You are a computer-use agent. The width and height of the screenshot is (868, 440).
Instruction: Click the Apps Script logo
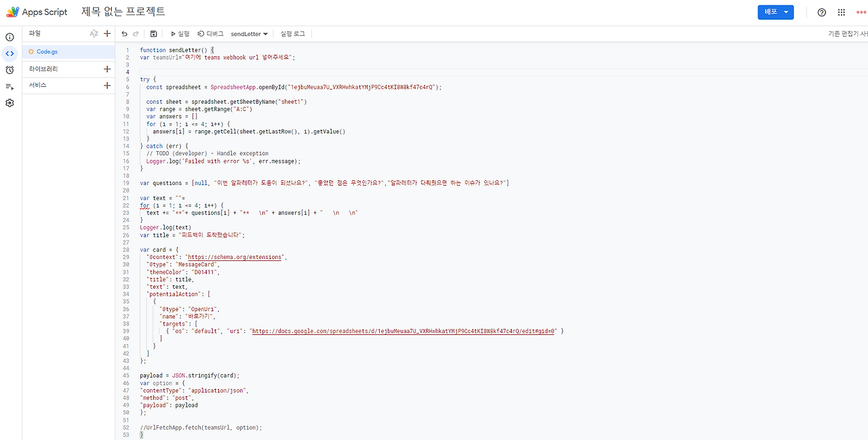(12, 12)
